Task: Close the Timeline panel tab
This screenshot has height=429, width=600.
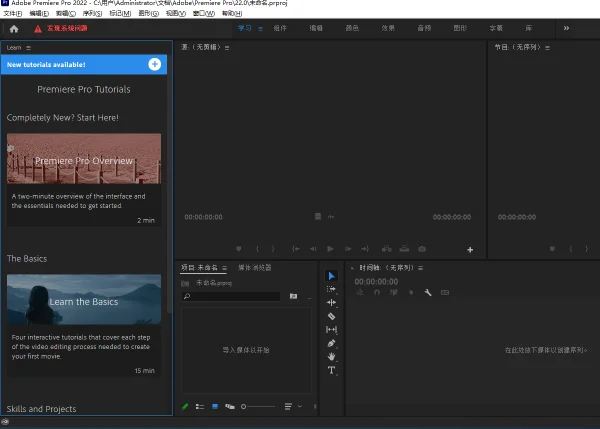Action: point(352,268)
